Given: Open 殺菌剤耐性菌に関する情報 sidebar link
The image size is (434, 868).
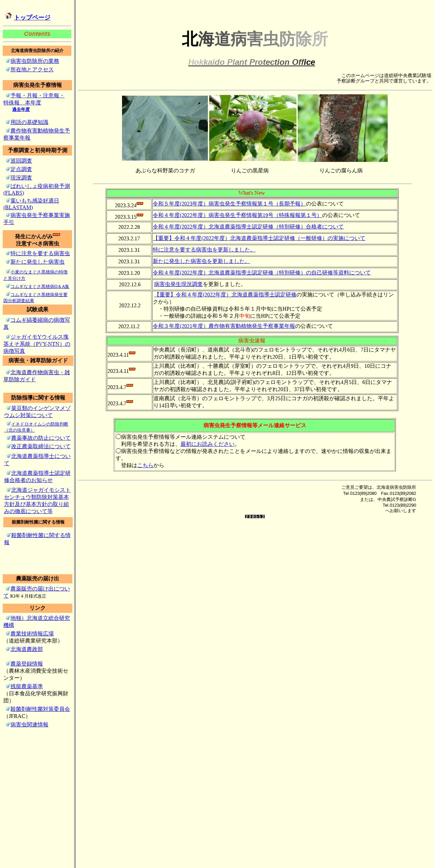Looking at the screenshot, I should (37, 539).
